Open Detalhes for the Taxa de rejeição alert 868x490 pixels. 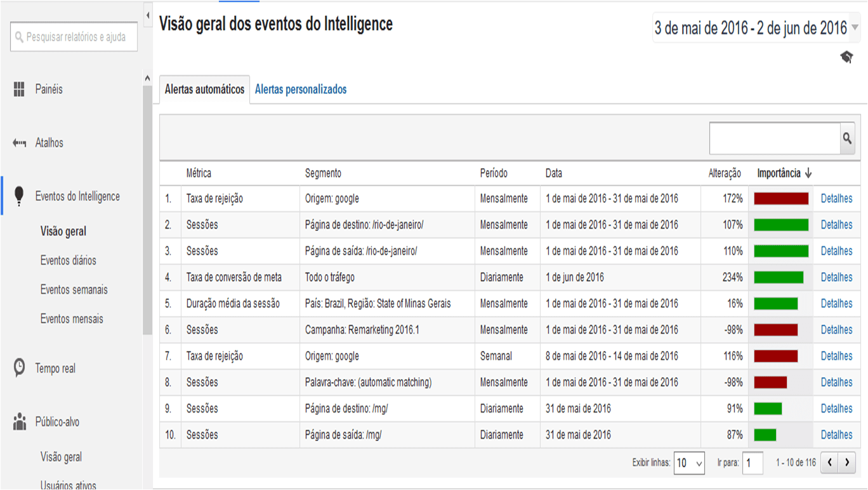tap(838, 198)
